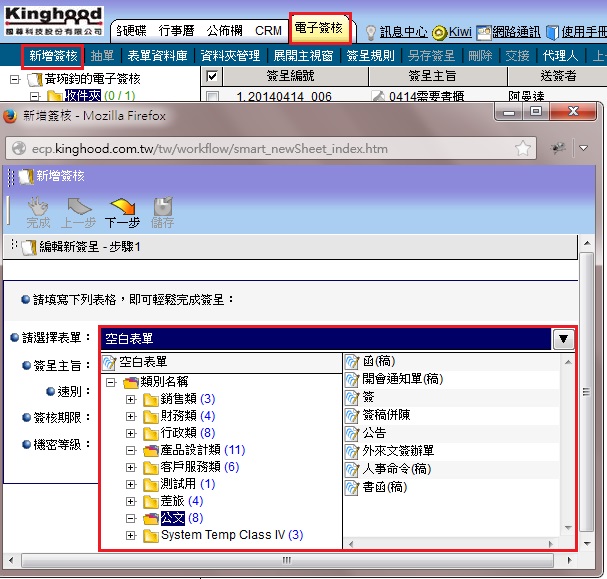Expand the 產品設計類 tree node
The image size is (607, 579).
tap(131, 450)
